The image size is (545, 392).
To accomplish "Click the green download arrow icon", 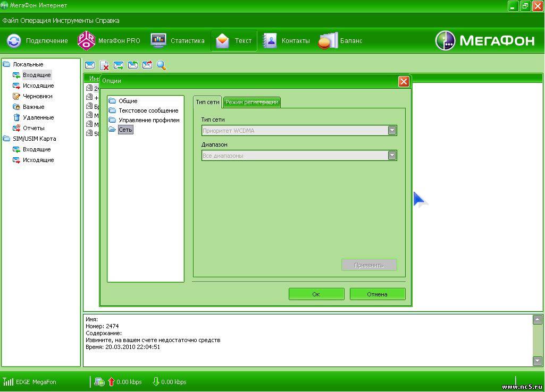I will pos(156,381).
